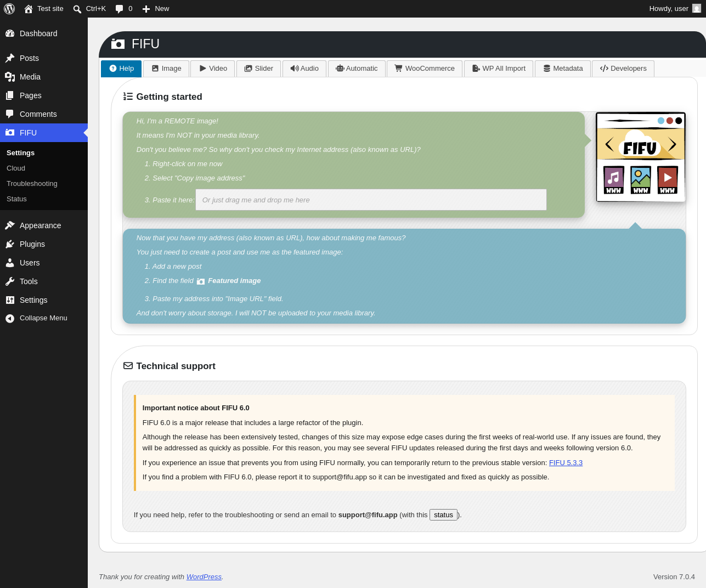The image size is (706, 588).
Task: Click the New content button
Action: (156, 9)
